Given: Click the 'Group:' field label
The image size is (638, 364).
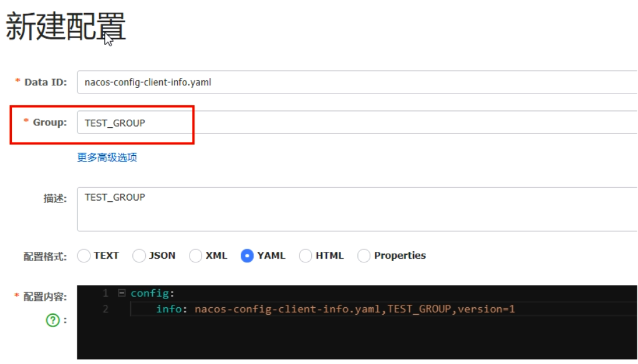Looking at the screenshot, I should 50,122.
